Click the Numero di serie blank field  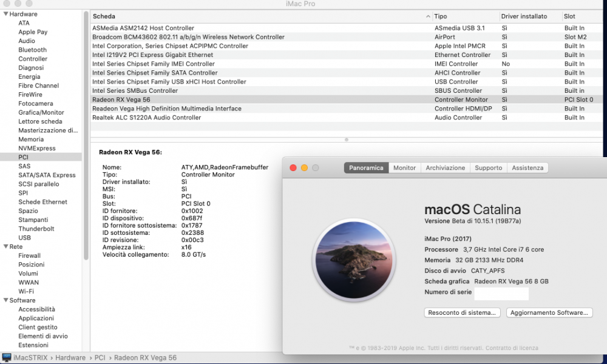tap(501, 293)
